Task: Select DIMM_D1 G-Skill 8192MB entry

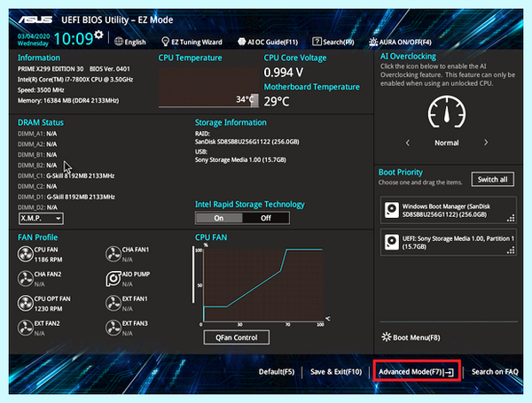Action: click(66, 197)
